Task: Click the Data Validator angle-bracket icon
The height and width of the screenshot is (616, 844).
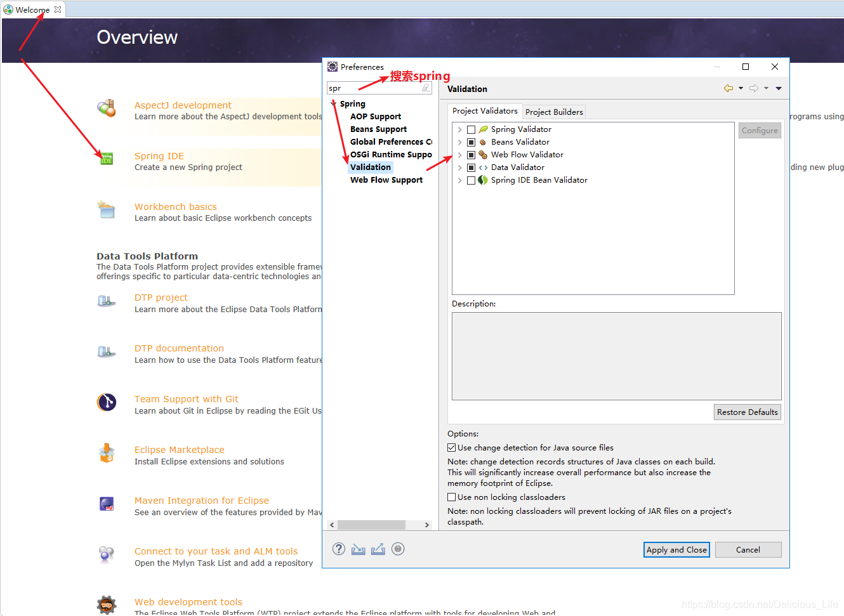Action: [483, 167]
